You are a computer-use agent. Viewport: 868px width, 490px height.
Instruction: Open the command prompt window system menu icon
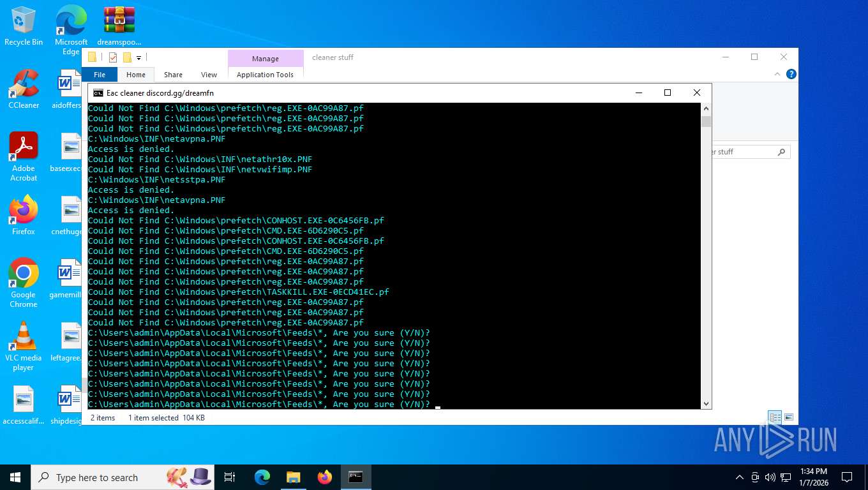(98, 93)
